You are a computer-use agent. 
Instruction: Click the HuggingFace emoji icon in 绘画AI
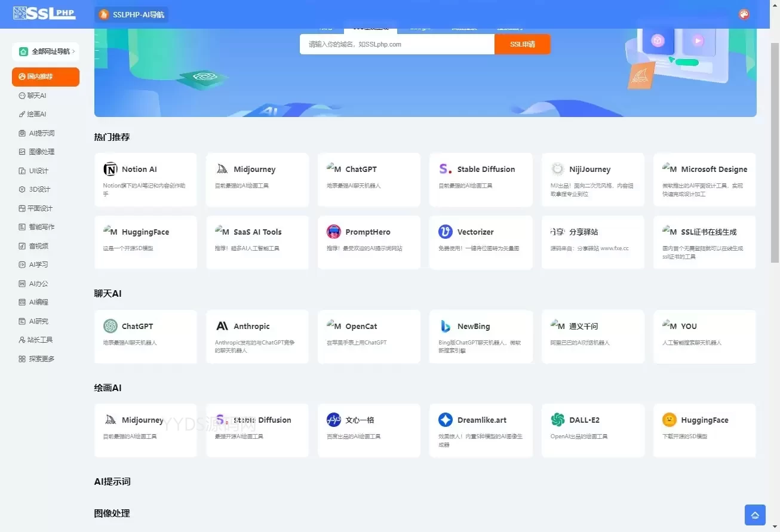tap(670, 420)
